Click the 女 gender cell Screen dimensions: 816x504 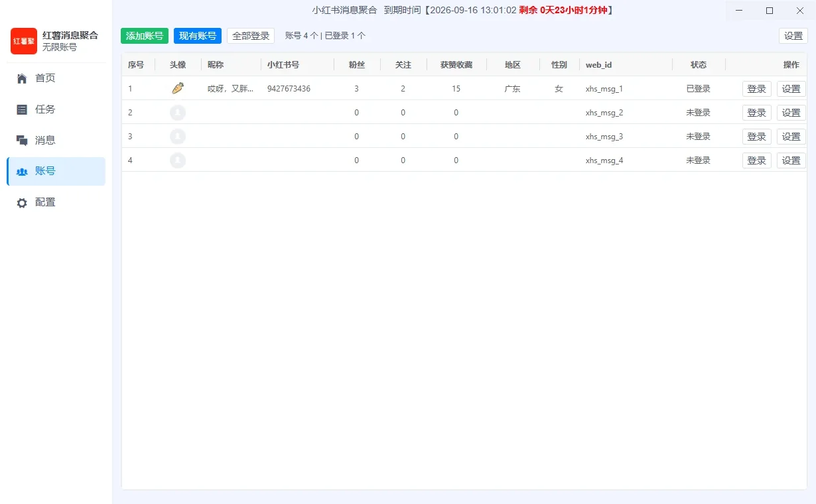point(559,89)
